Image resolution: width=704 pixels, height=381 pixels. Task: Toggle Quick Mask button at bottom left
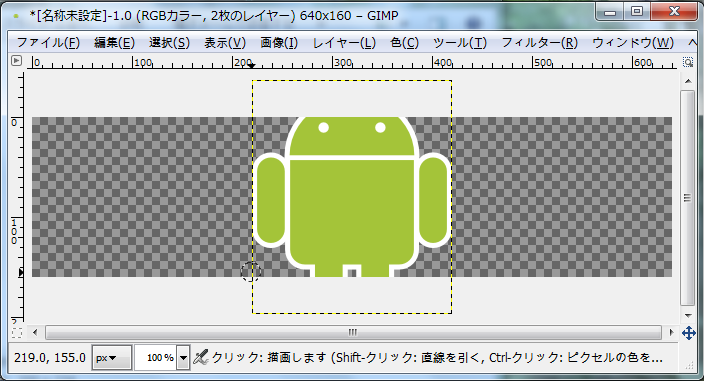(x=17, y=333)
